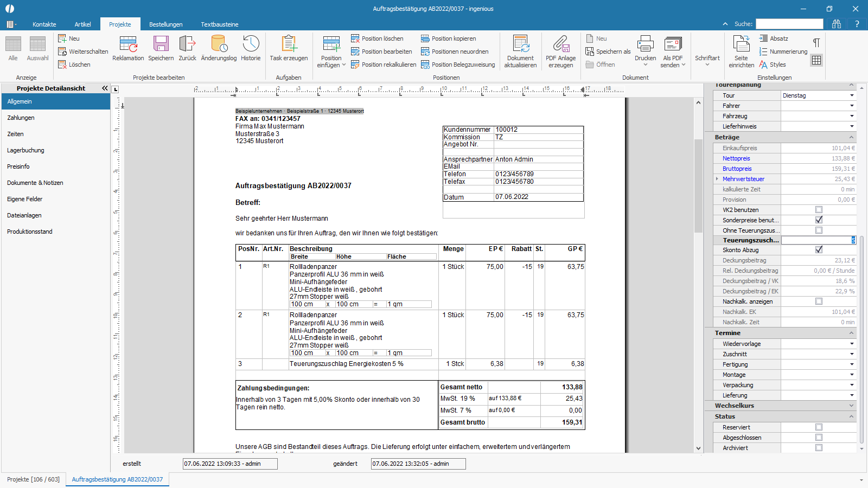Click the Drucken printer icon
The width and height of the screenshot is (868, 488).
[646, 44]
